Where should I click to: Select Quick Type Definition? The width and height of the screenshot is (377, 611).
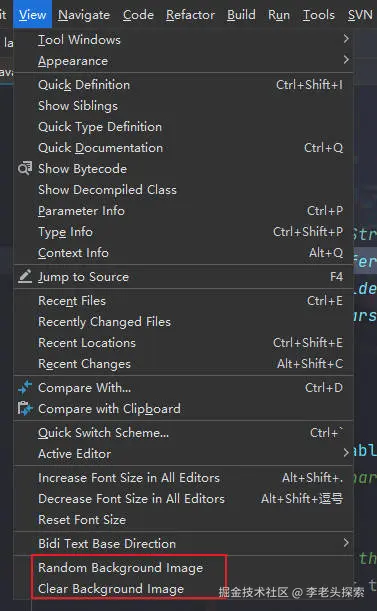tap(184, 127)
